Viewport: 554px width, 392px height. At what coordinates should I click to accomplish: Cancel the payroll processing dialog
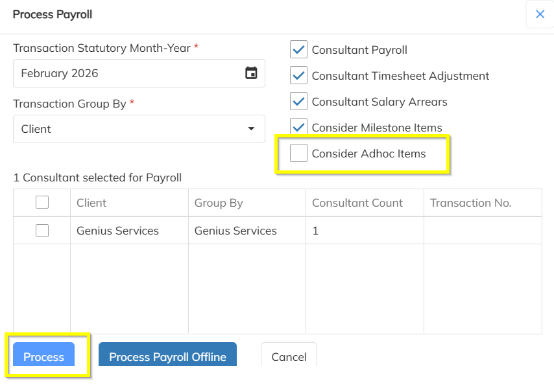point(289,356)
